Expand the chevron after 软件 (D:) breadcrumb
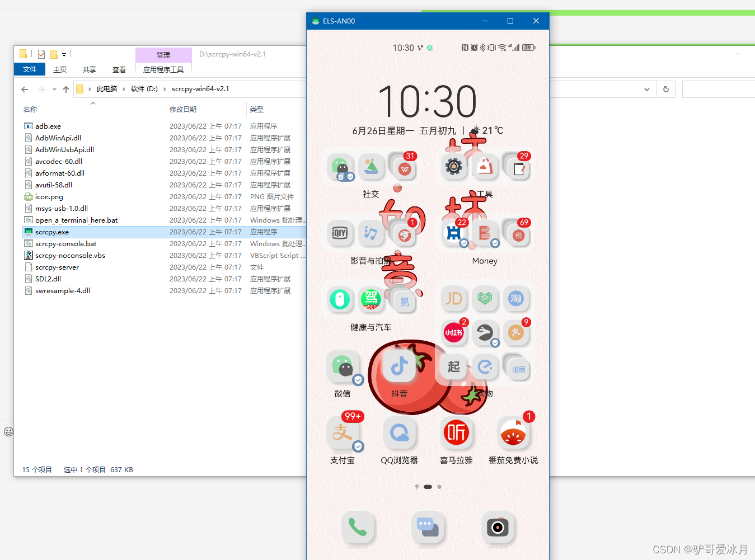 (165, 89)
